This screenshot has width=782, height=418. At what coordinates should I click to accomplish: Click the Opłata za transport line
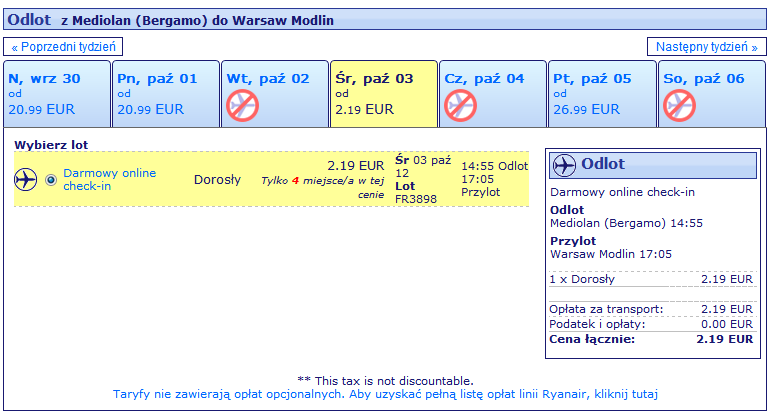(651, 309)
